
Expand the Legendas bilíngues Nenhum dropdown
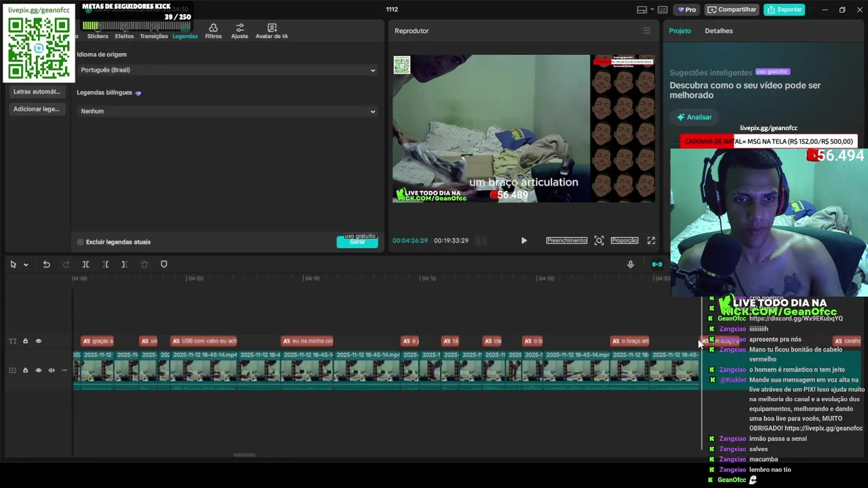click(227, 111)
